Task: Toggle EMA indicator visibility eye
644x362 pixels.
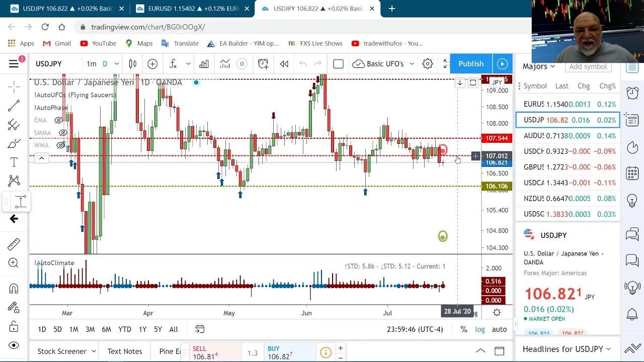Action: point(58,120)
